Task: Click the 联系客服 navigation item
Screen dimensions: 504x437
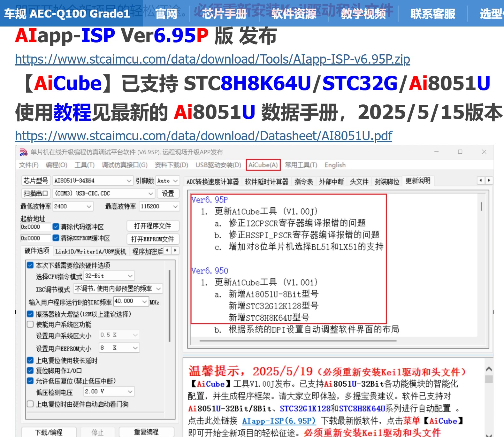Action: click(x=432, y=14)
